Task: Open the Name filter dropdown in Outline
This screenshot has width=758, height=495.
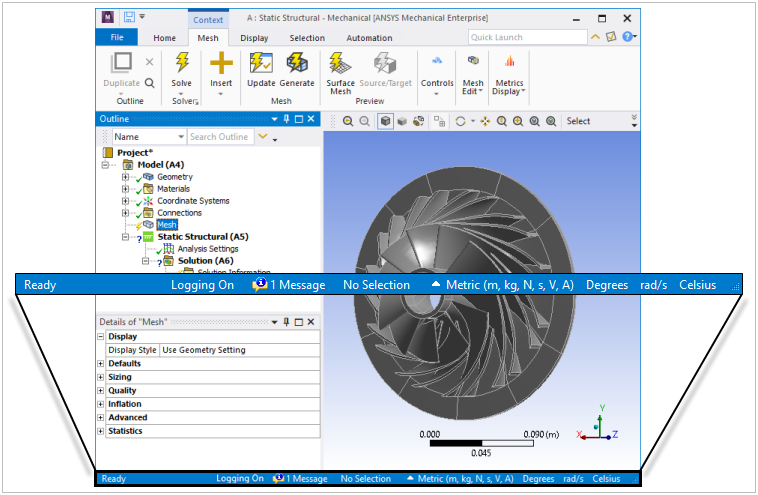Action: pyautogui.click(x=180, y=137)
